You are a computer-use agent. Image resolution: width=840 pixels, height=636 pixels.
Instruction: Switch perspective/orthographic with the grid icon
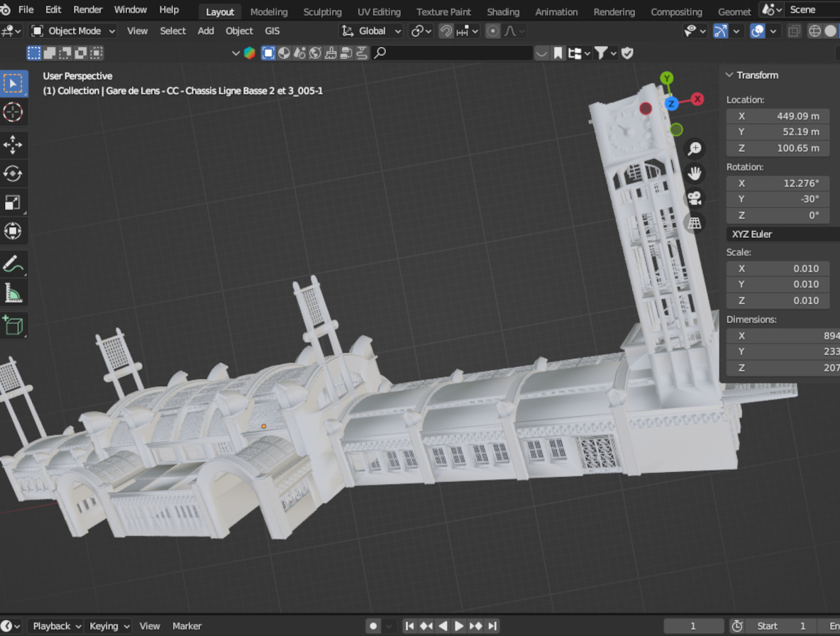[x=695, y=223]
